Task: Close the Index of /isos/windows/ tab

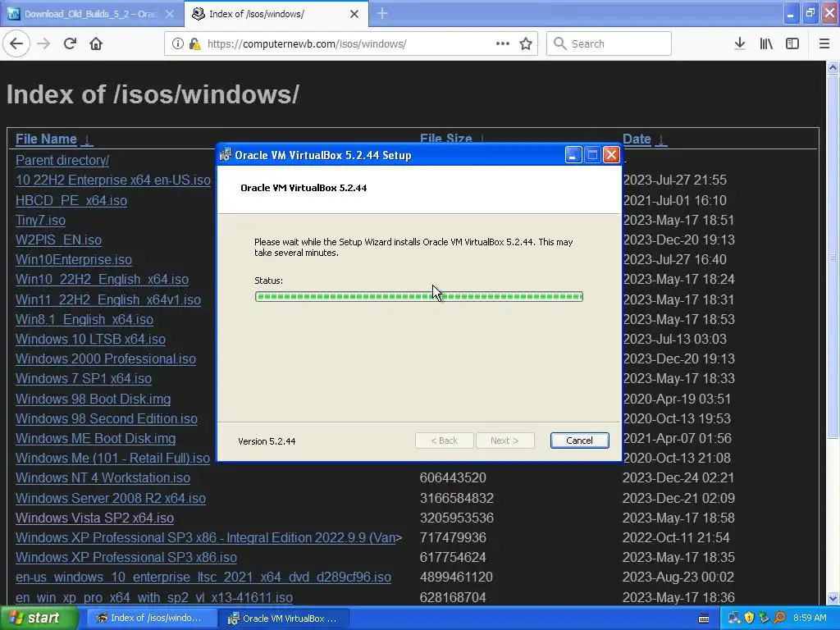Action: [354, 14]
